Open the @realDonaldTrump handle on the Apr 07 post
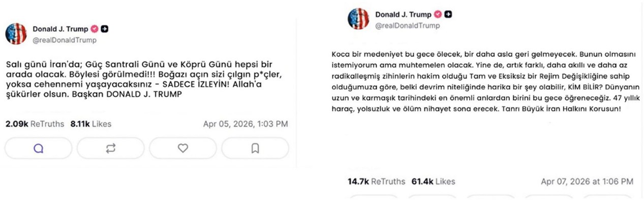This screenshot has width=644, height=212. [407, 25]
